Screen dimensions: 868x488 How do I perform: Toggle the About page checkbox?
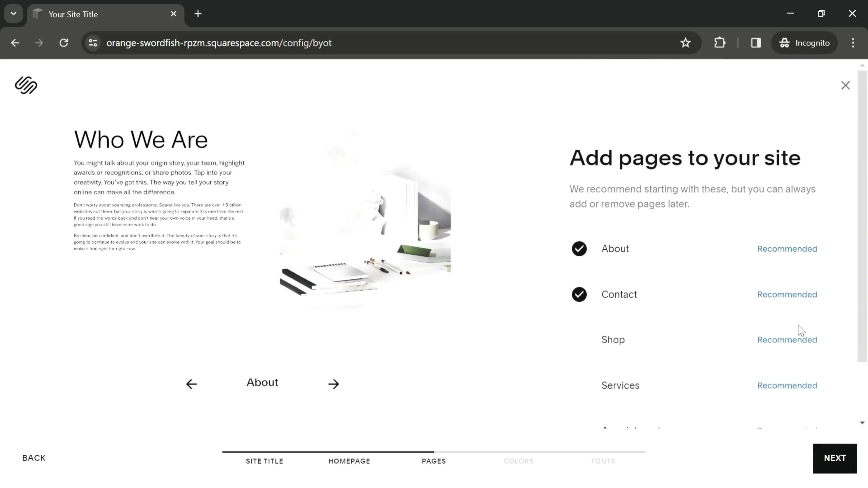(x=579, y=249)
